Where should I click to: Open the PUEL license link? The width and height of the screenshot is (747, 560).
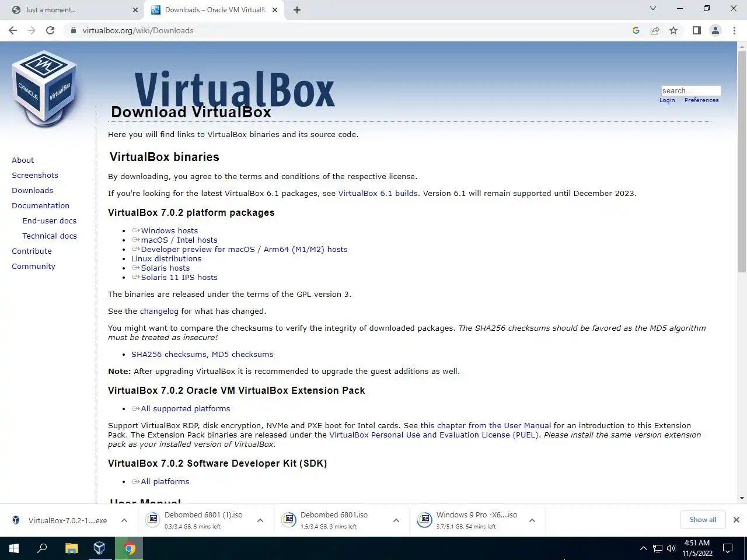point(434,435)
